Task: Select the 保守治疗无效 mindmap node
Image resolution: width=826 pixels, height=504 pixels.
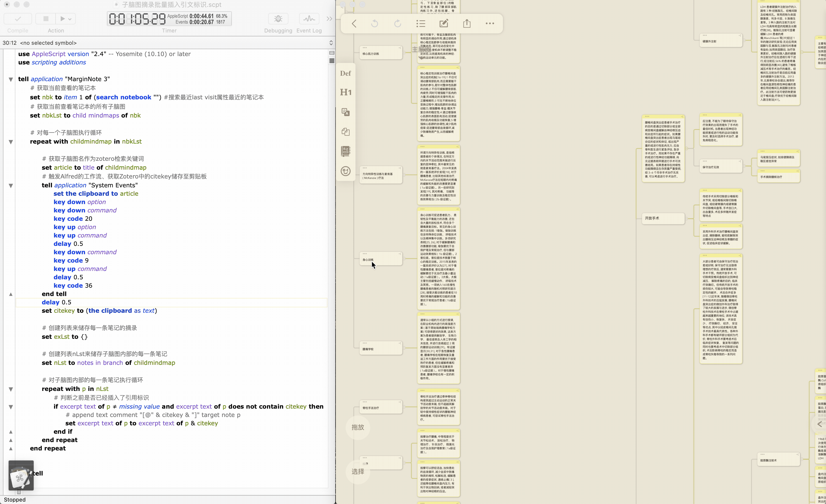Action: 721,166
